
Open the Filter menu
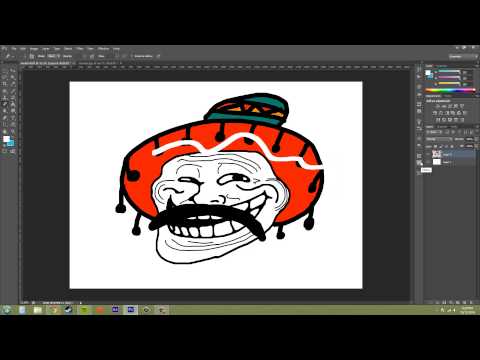click(80, 49)
